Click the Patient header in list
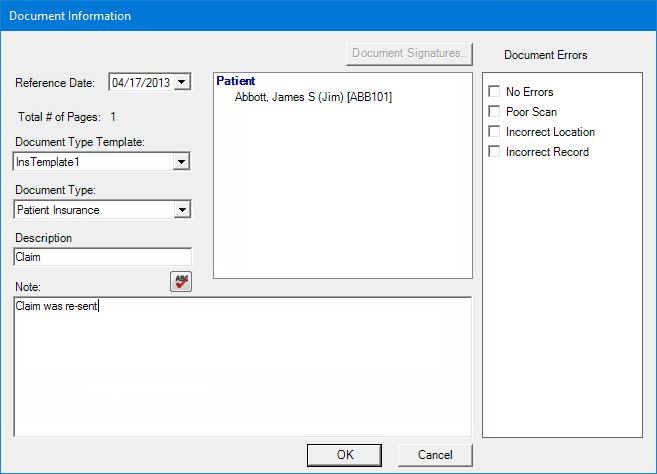Image resolution: width=657 pixels, height=474 pixels. (235, 81)
